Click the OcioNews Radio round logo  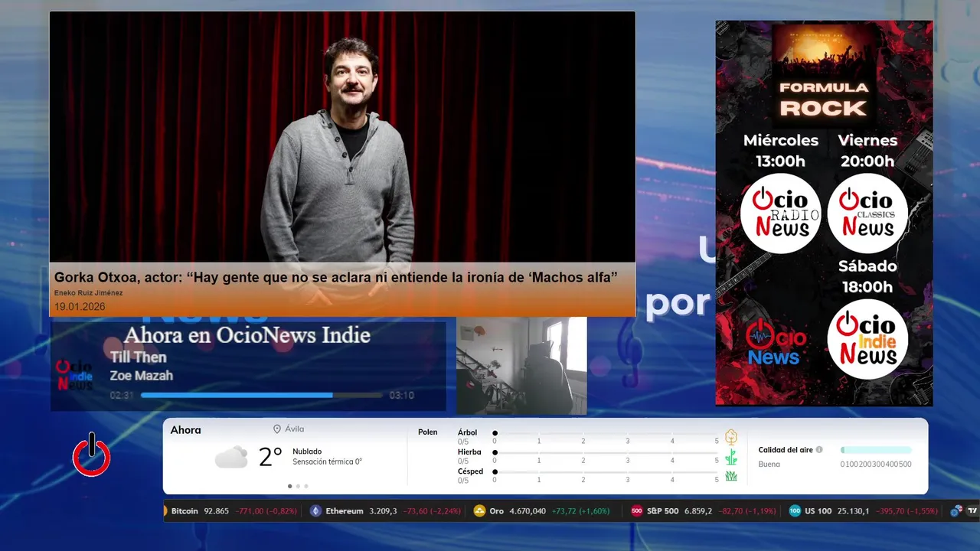(780, 214)
